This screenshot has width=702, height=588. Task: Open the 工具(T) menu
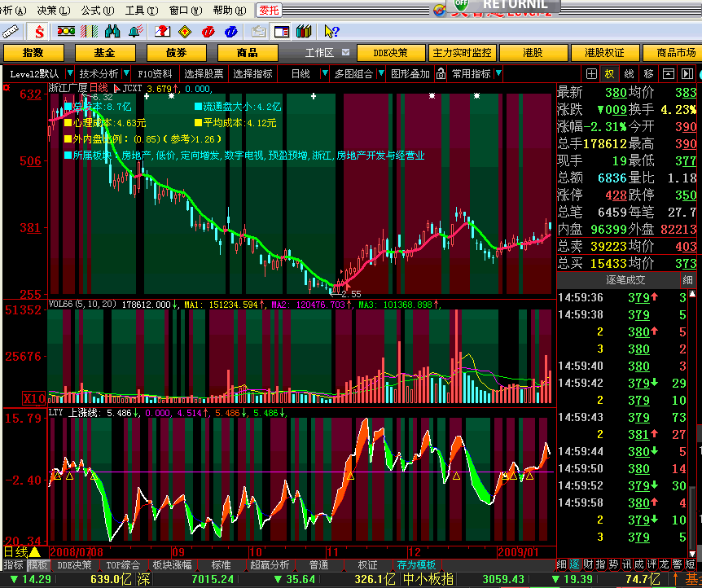pos(142,10)
